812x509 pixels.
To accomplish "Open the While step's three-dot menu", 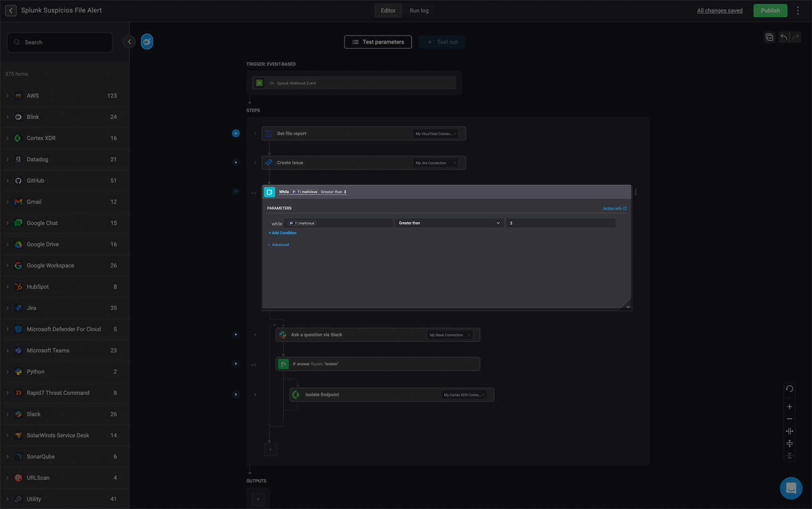I will 636,192.
